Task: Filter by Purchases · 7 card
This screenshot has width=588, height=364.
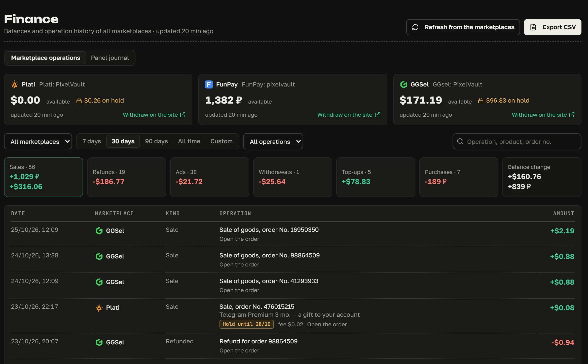Action: (459, 177)
